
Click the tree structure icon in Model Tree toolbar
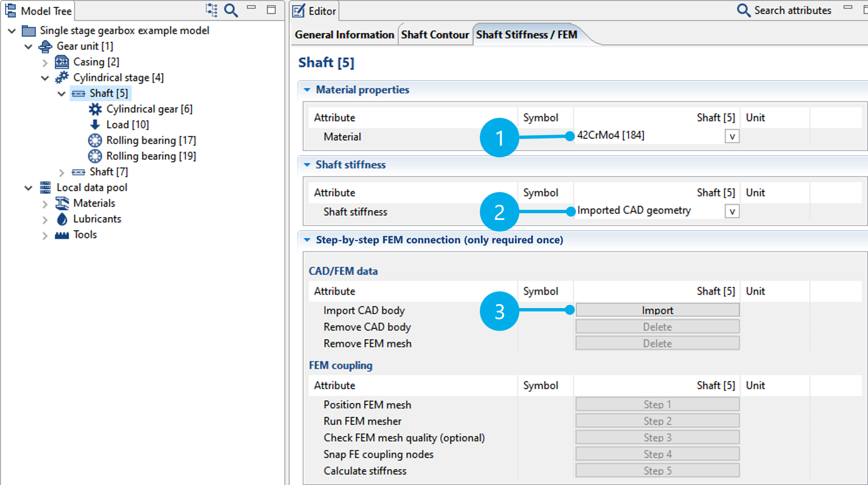point(212,9)
